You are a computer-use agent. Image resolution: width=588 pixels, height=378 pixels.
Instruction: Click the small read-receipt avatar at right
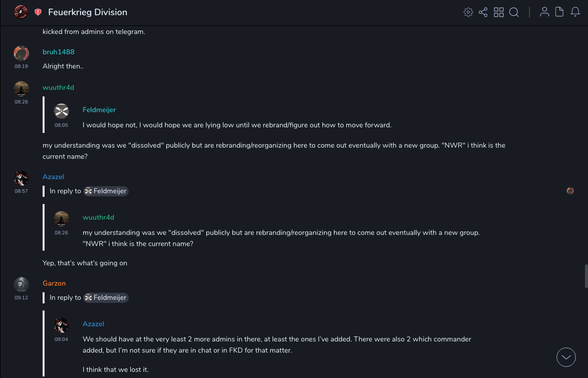click(x=570, y=191)
